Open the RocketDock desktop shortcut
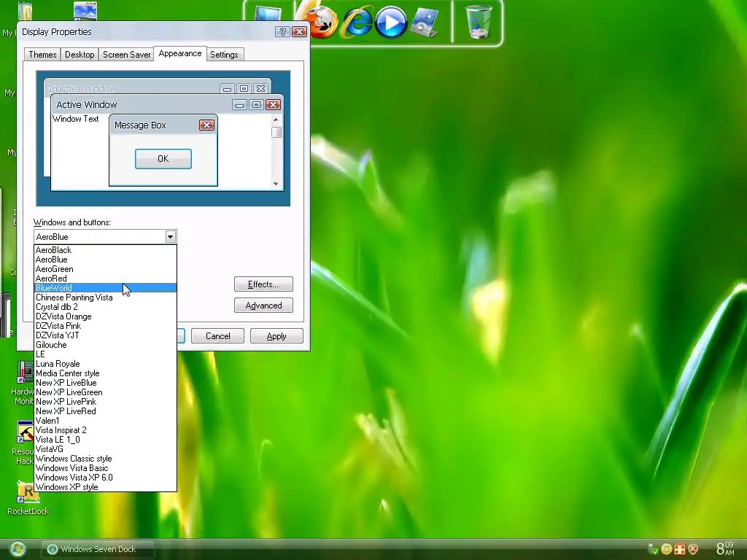The height and width of the screenshot is (560, 747). point(28,498)
